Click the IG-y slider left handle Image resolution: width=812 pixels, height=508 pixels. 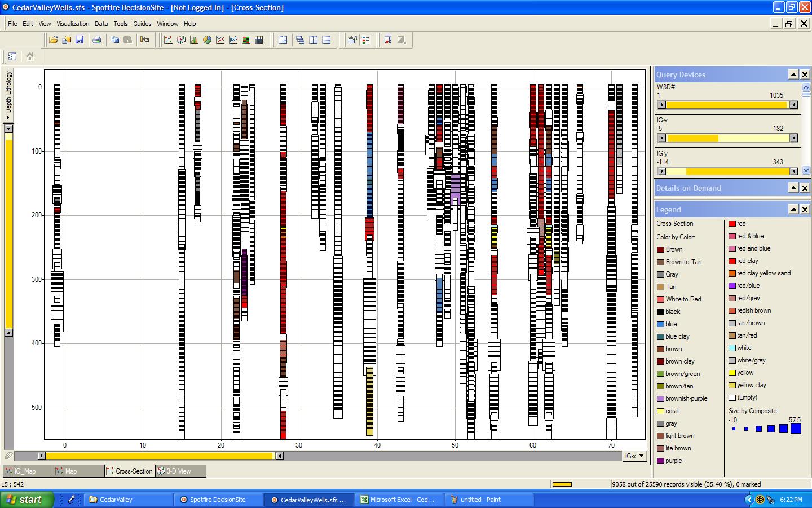tap(662, 172)
